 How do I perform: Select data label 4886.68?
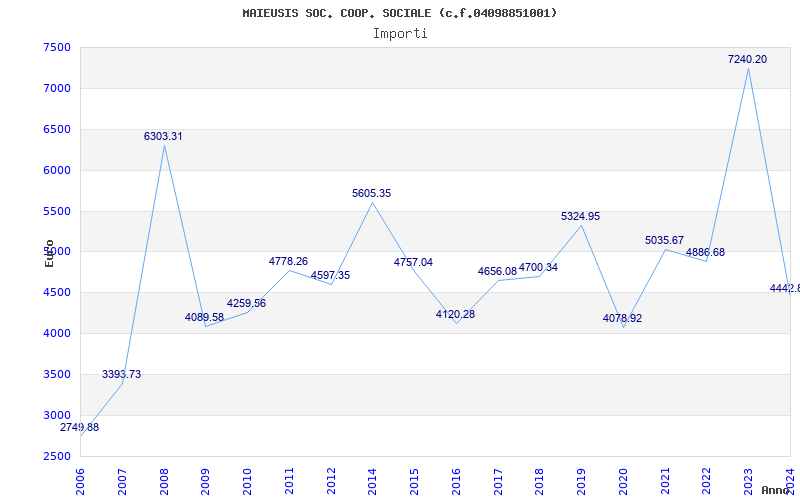706,253
